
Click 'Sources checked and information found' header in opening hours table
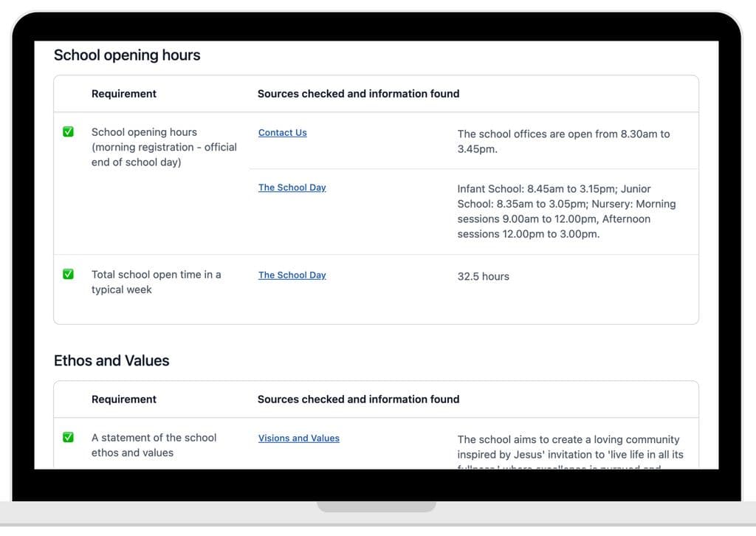coord(358,94)
